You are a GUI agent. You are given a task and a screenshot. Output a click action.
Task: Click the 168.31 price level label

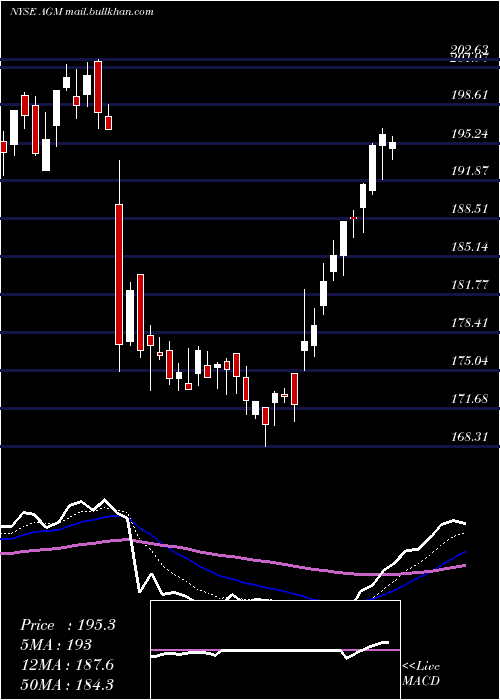[x=470, y=436]
